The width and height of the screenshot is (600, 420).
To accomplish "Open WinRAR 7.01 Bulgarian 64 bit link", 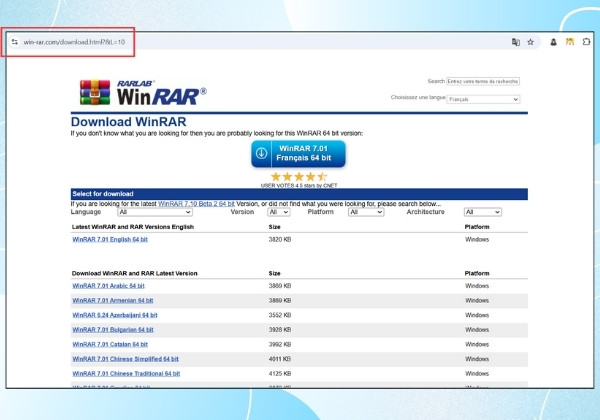I will (x=113, y=329).
